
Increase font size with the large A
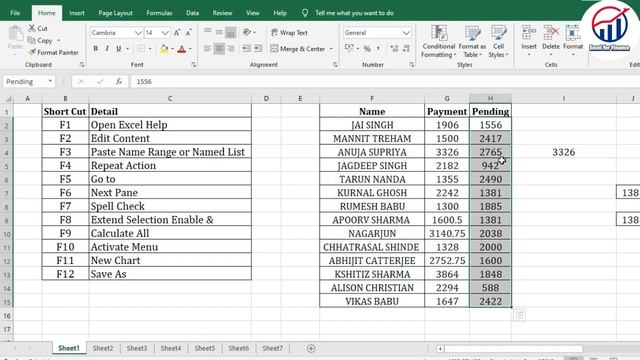177,33
